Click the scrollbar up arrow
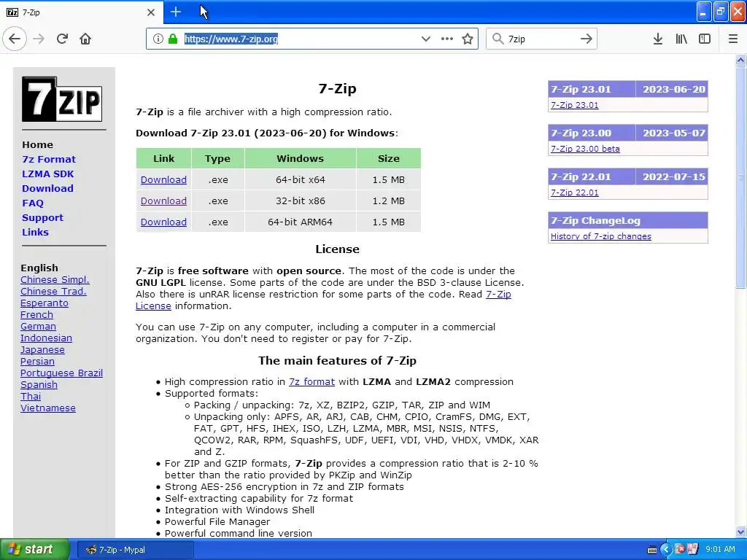747x560 pixels. (741, 60)
